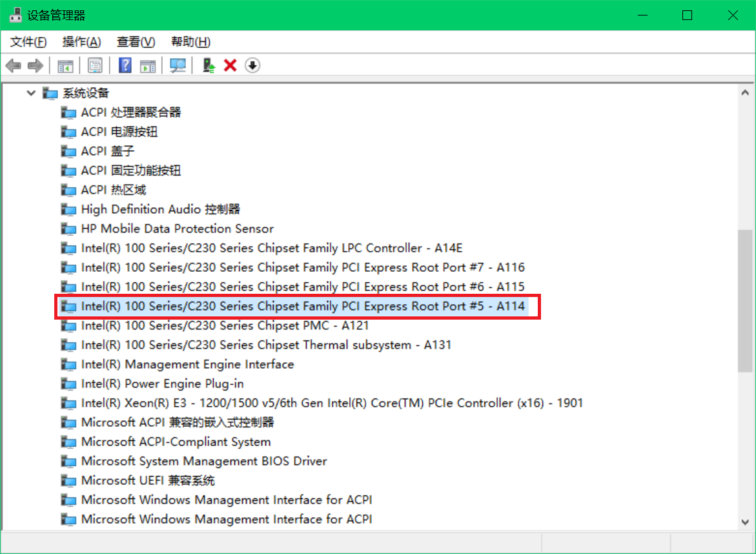756x554 pixels.
Task: Click the blue question mark Help icon
Action: tap(126, 65)
